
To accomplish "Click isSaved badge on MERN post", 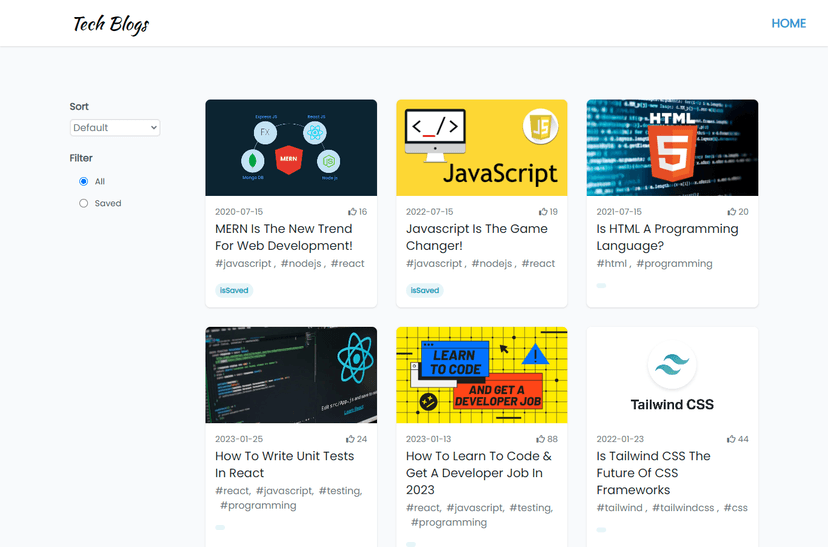I will [234, 290].
